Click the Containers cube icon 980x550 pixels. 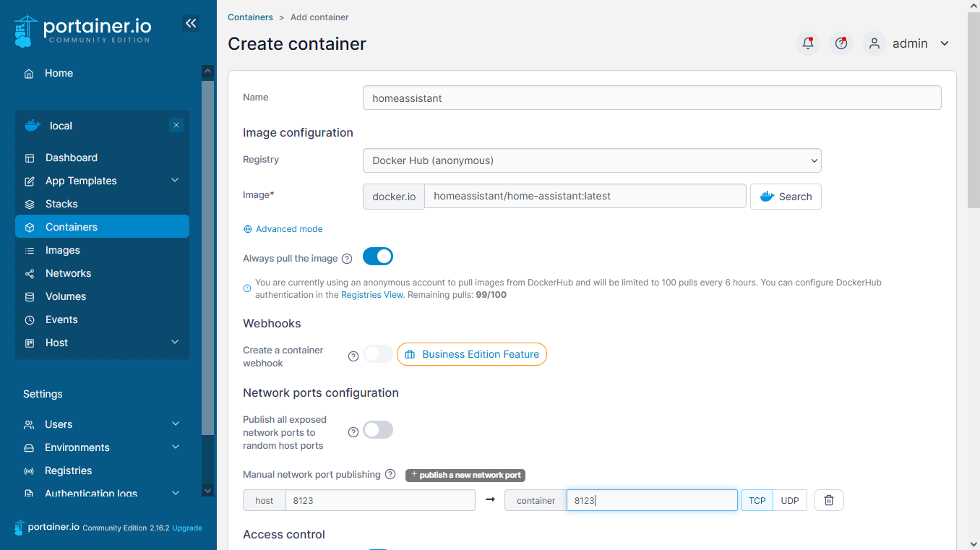click(30, 228)
